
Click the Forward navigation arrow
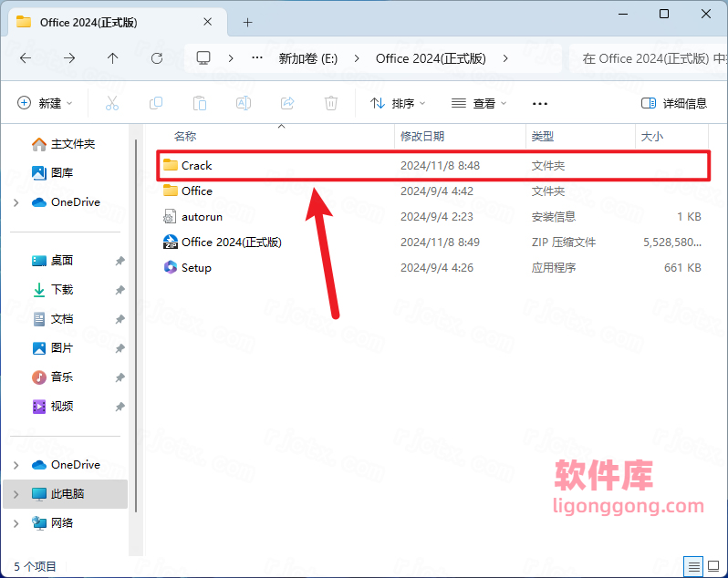(x=69, y=58)
